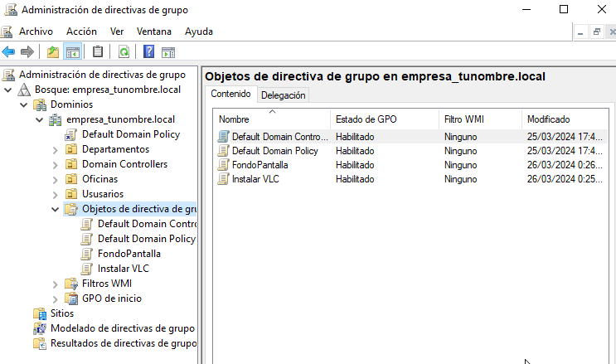The width and height of the screenshot is (616, 364).
Task: Sort by the Nombre column header
Action: (x=272, y=119)
